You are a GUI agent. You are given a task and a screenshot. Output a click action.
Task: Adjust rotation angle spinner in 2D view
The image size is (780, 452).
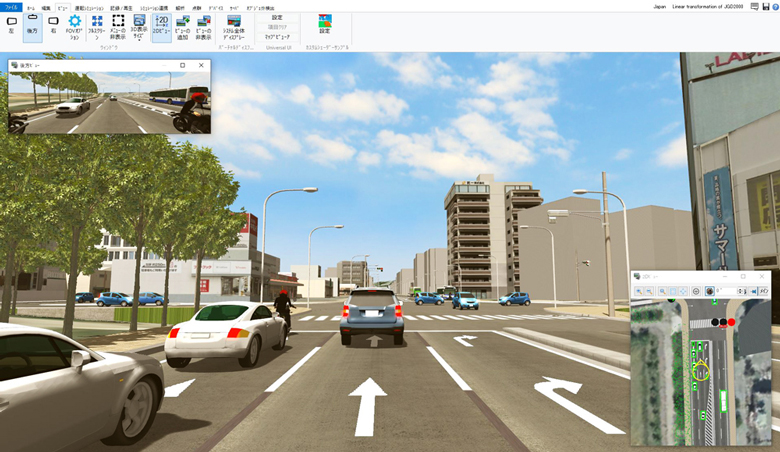coord(741,291)
